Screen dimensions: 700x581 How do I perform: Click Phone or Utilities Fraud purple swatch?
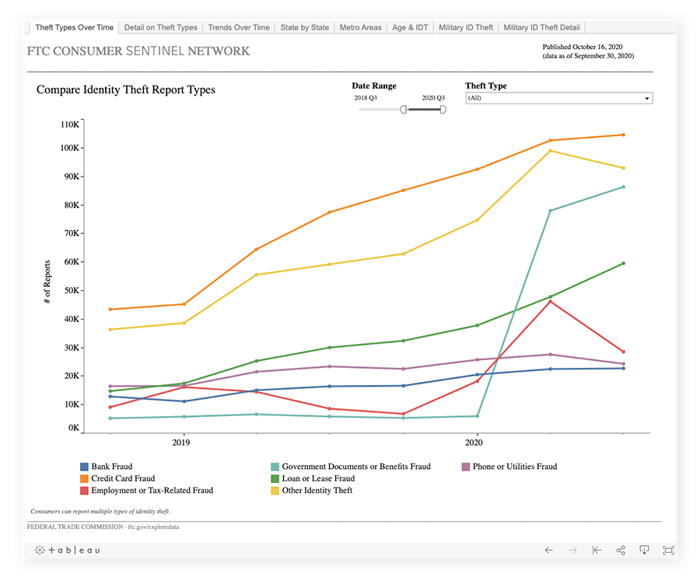point(466,467)
